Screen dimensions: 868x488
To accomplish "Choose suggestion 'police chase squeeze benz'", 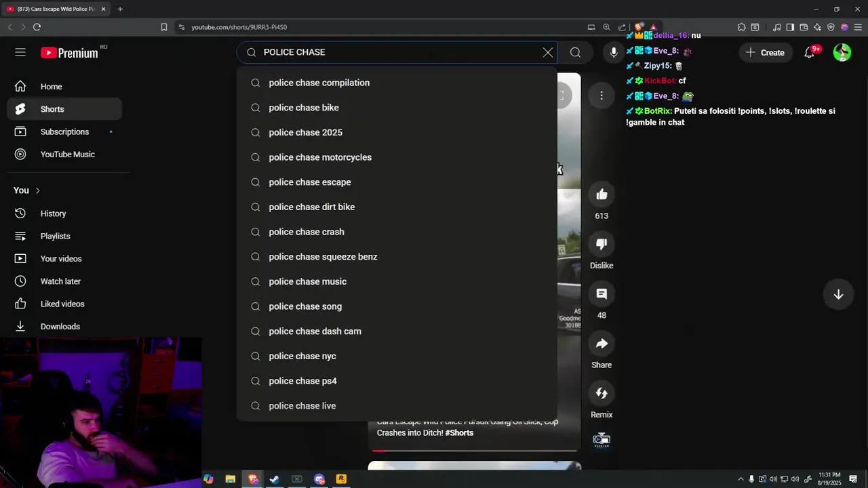I will [397, 257].
